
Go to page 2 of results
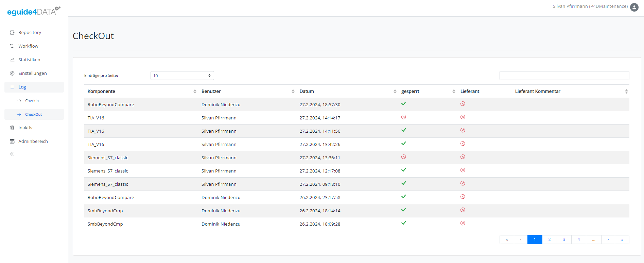549,240
